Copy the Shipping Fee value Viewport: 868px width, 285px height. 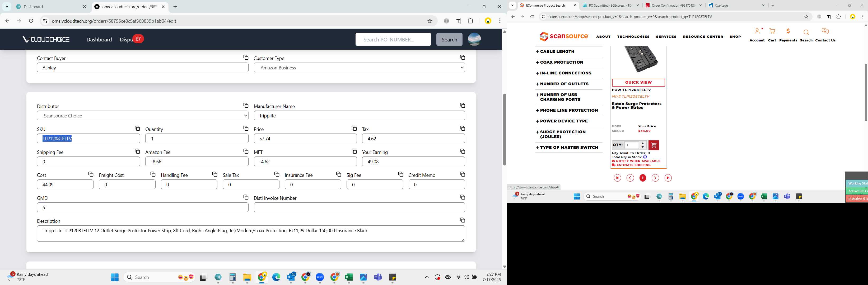tap(137, 151)
